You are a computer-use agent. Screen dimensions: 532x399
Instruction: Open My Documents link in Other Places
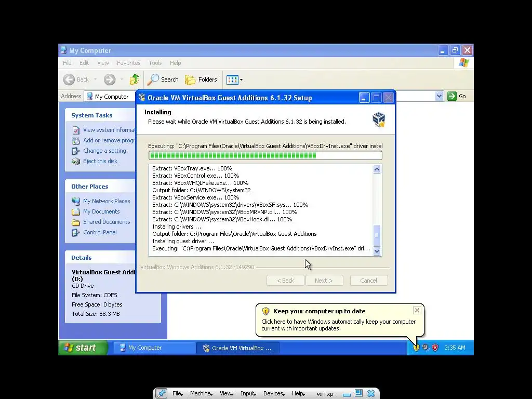(101, 211)
